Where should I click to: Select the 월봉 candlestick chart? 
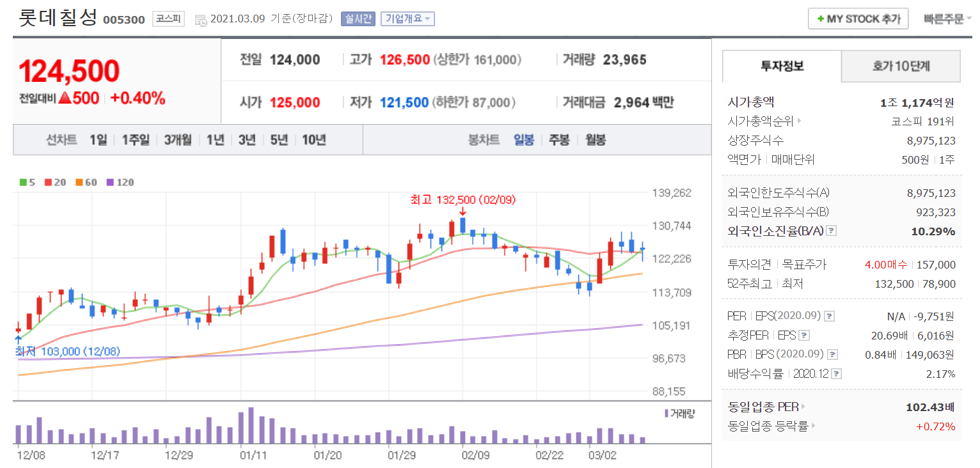pyautogui.click(x=596, y=140)
